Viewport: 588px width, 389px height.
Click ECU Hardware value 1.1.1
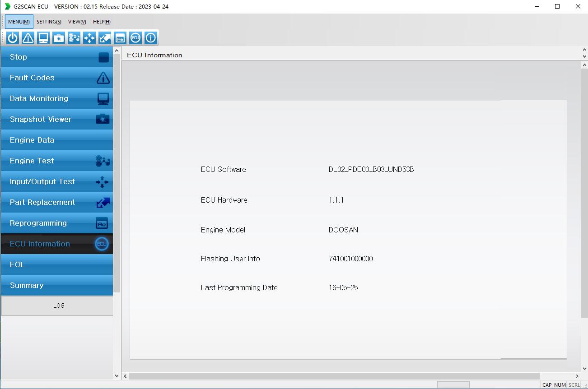(336, 200)
